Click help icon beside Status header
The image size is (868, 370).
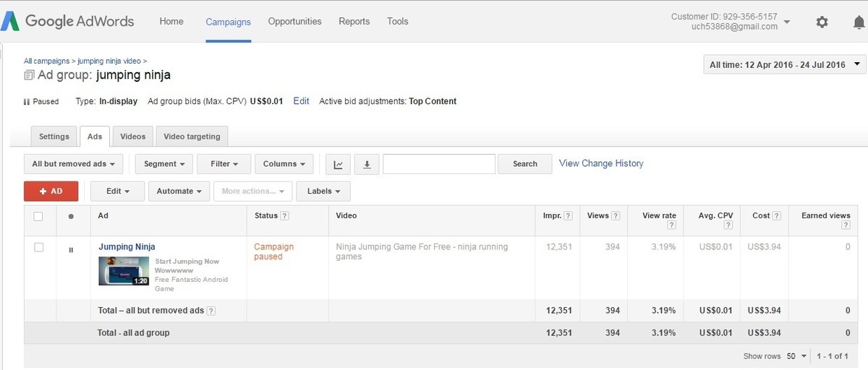285,216
